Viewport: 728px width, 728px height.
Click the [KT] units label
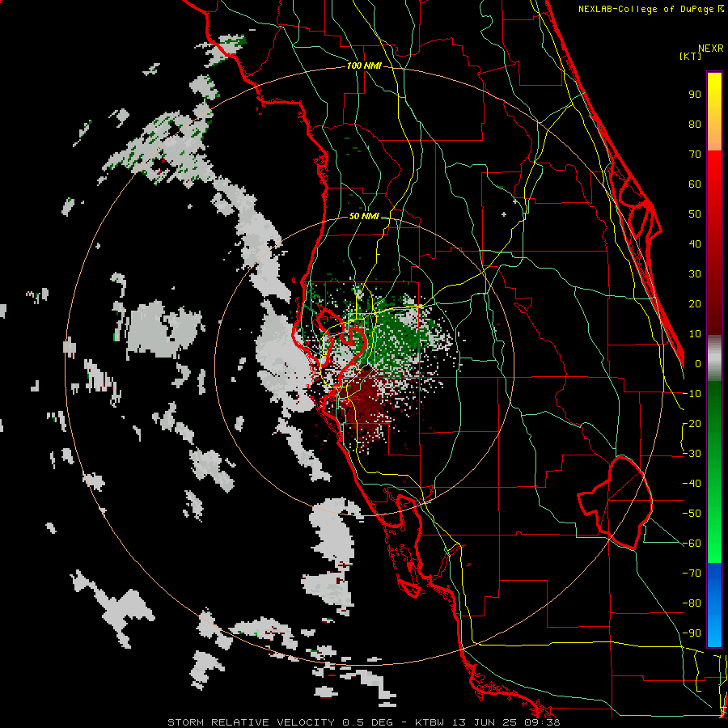pyautogui.click(x=691, y=56)
